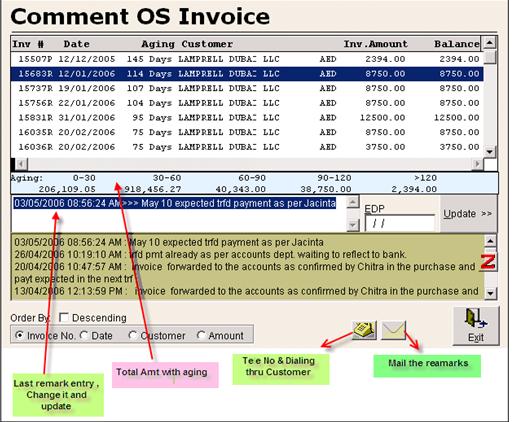Select invoice 15831R row for 12500.00
Screen dimensions: 516x422
(x=247, y=118)
